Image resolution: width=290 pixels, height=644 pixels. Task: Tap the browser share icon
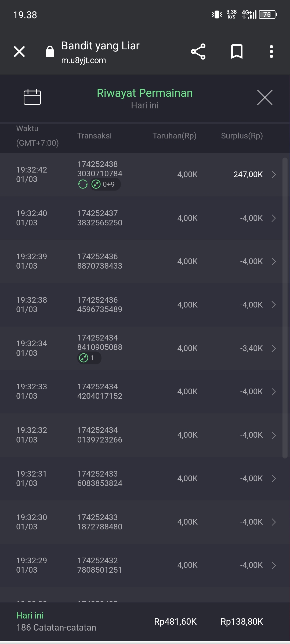pyautogui.click(x=198, y=52)
